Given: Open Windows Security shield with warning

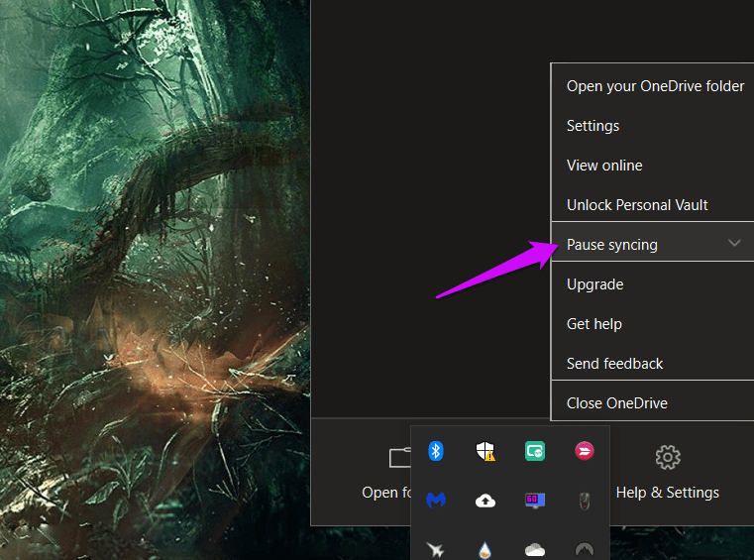Looking at the screenshot, I should pos(485,451).
